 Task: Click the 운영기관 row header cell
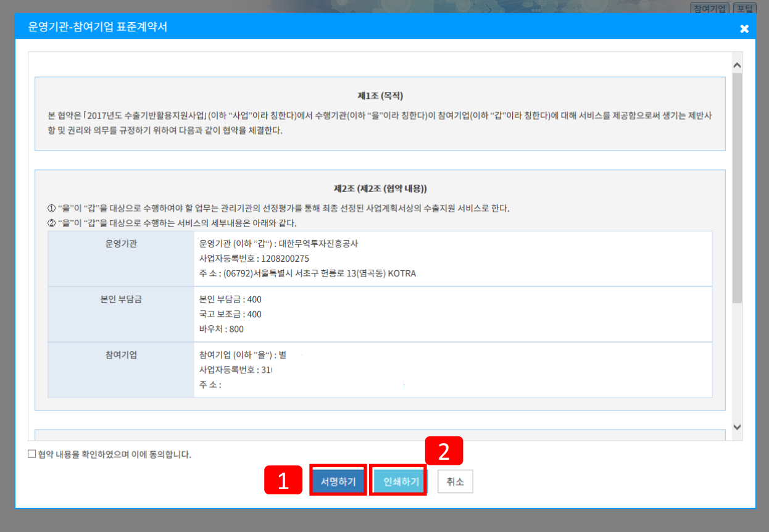[x=121, y=259]
